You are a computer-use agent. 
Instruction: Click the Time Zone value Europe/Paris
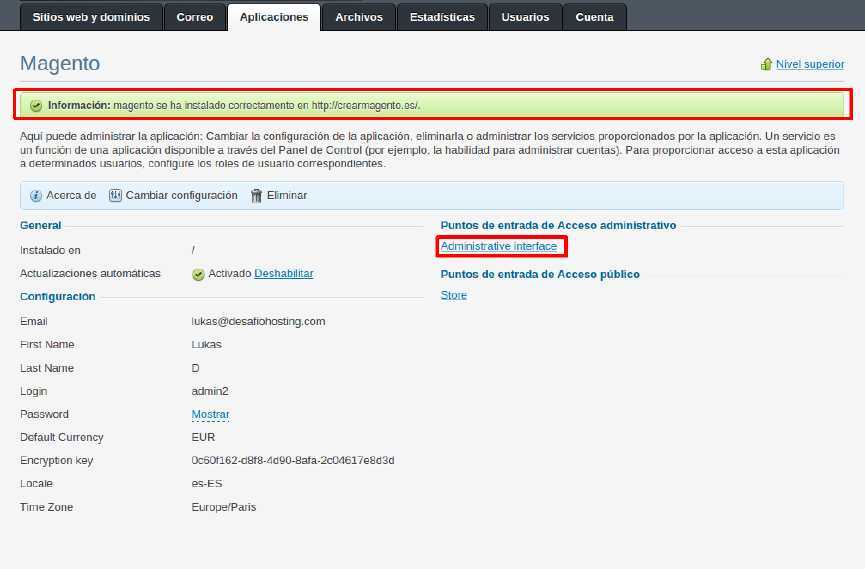point(223,507)
